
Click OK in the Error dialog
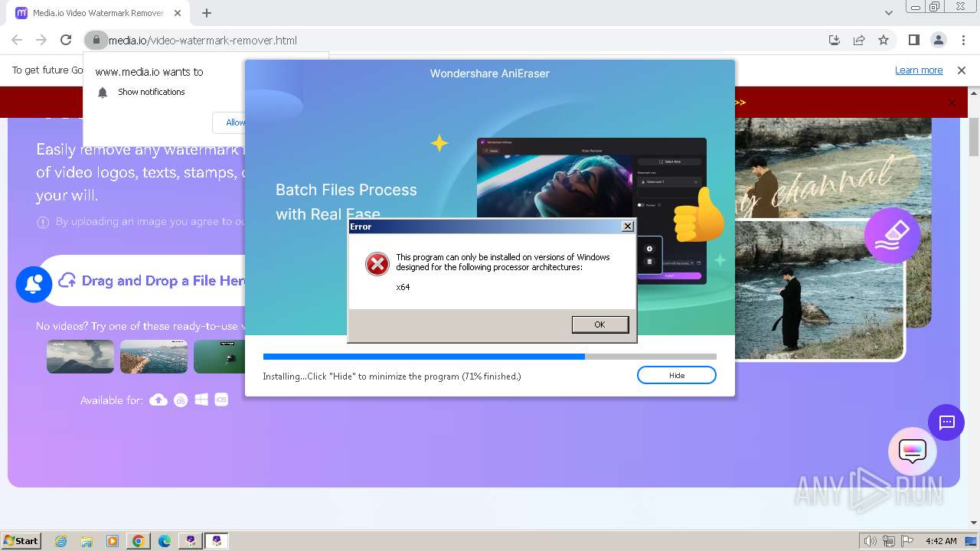600,324
